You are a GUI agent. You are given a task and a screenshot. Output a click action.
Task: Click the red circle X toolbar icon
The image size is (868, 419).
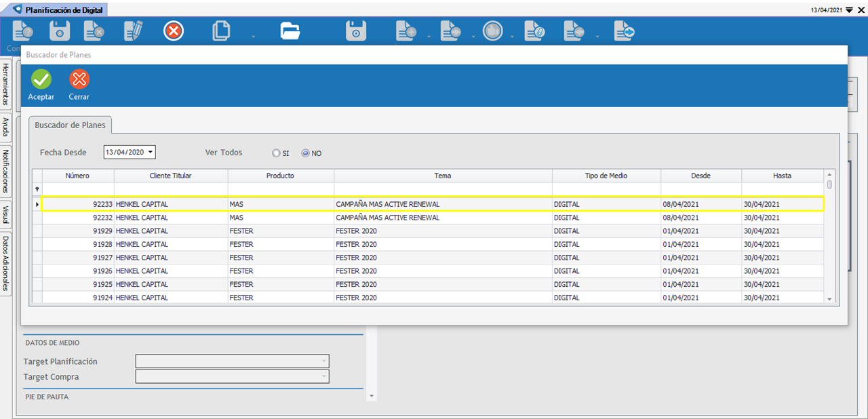tap(174, 31)
